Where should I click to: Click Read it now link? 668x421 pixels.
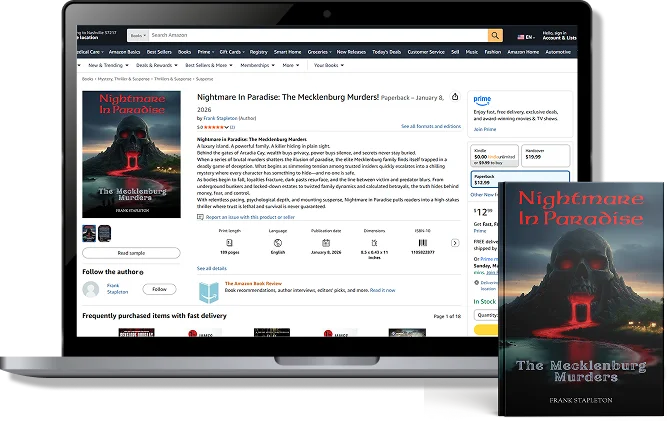coord(383,290)
